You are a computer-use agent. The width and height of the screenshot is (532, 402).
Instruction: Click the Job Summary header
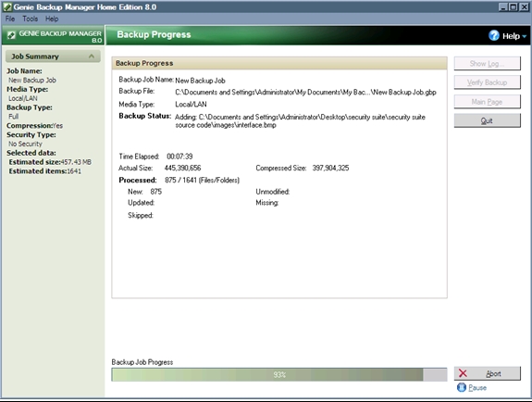pos(53,57)
